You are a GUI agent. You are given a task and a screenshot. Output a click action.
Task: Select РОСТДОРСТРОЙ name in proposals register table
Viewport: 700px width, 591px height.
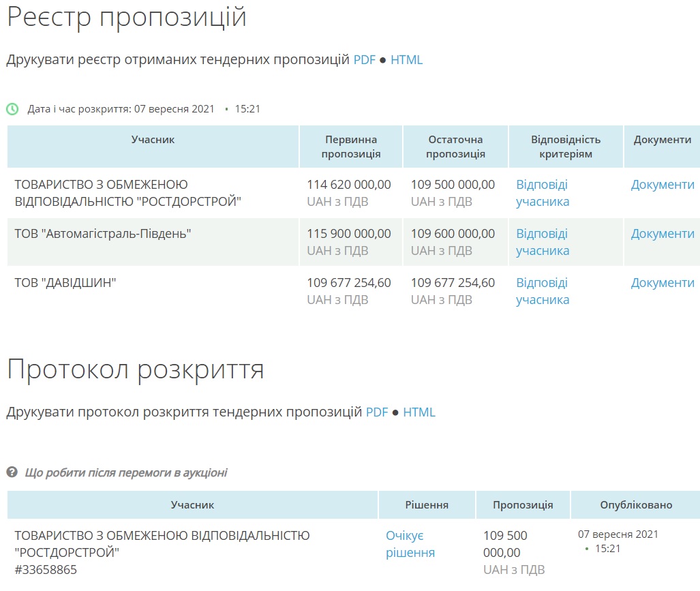[x=127, y=193]
